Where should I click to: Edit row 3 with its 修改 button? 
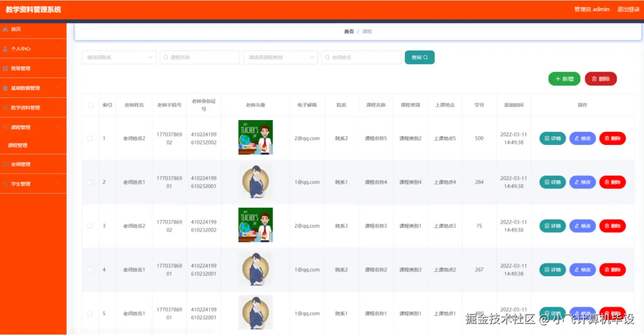583,226
